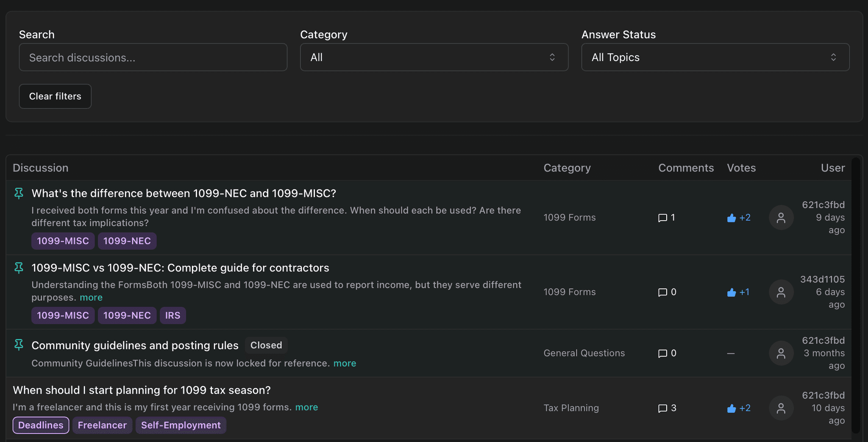
Task: Click the Votes column header
Action: pos(741,168)
